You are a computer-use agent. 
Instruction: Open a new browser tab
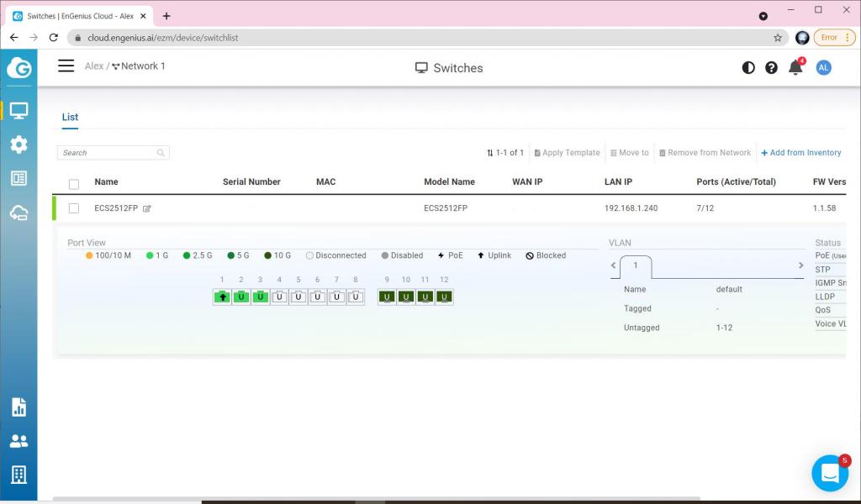click(x=166, y=16)
